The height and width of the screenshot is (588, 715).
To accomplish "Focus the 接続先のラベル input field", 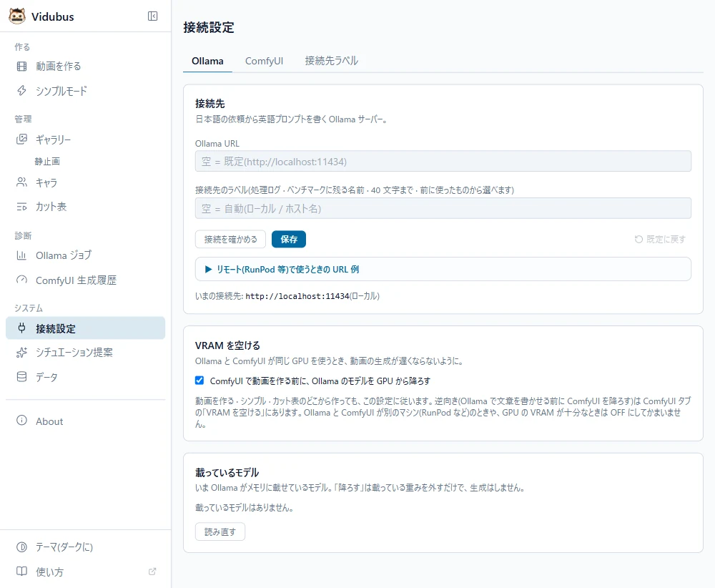I will (443, 208).
